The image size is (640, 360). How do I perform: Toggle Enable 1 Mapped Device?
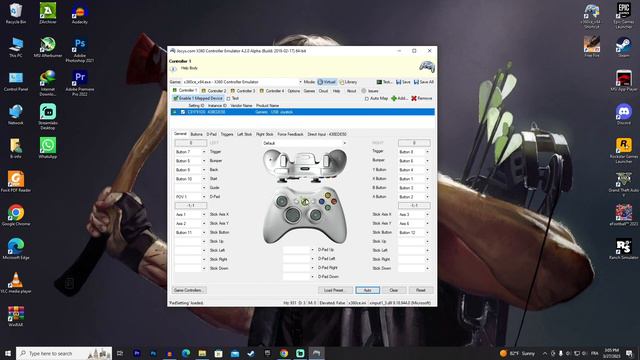coord(198,98)
